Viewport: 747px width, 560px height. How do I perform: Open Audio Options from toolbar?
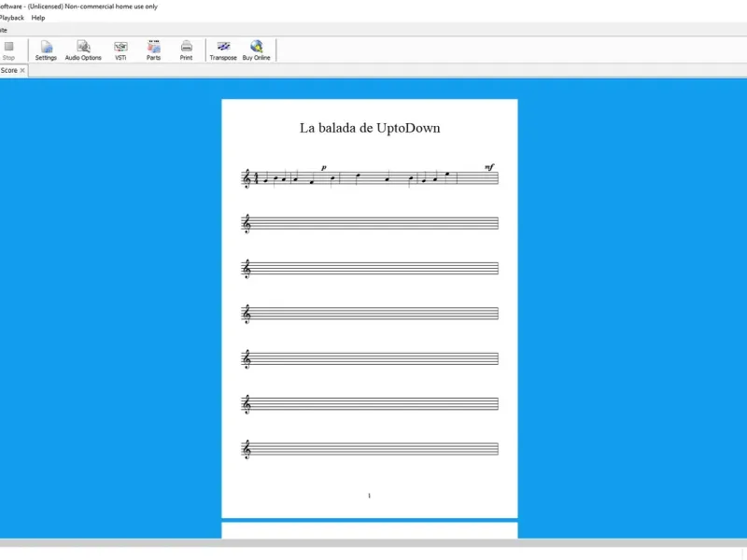click(x=83, y=50)
